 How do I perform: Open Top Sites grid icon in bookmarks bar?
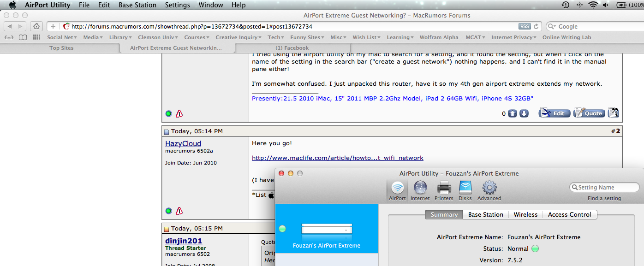(37, 37)
